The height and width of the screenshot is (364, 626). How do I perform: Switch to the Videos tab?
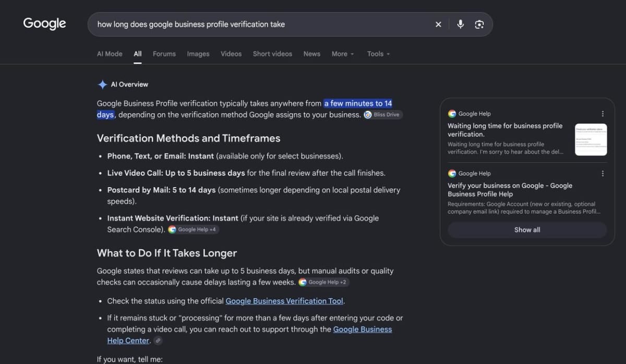click(231, 54)
